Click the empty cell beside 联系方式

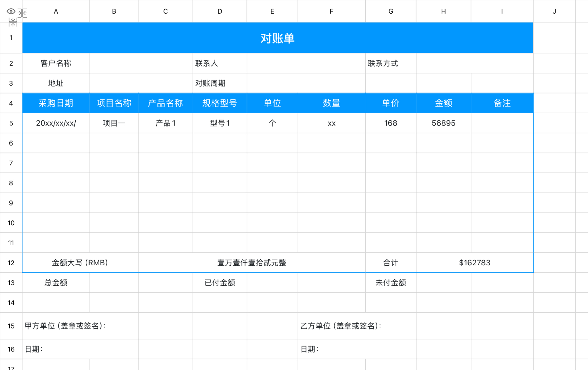pyautogui.click(x=475, y=63)
